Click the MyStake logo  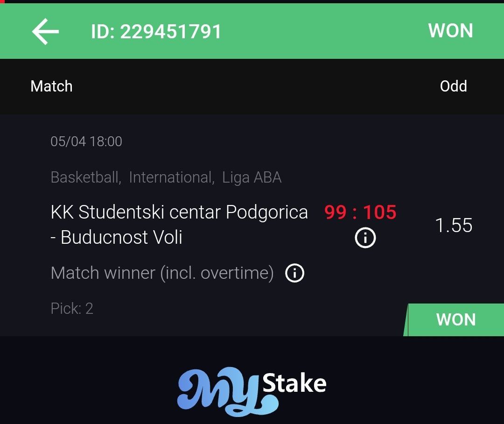pos(252,391)
